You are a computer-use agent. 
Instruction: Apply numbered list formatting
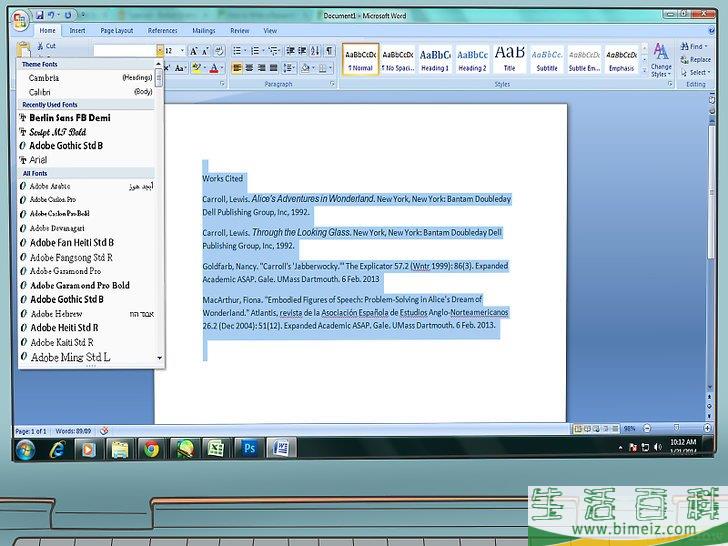(x=255, y=51)
